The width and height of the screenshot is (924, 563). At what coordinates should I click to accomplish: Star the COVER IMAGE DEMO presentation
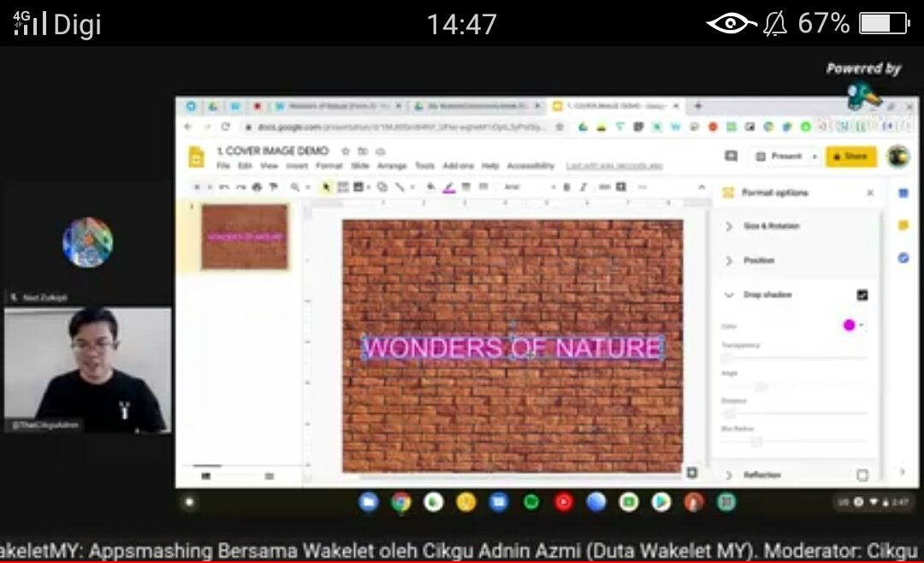point(346,151)
